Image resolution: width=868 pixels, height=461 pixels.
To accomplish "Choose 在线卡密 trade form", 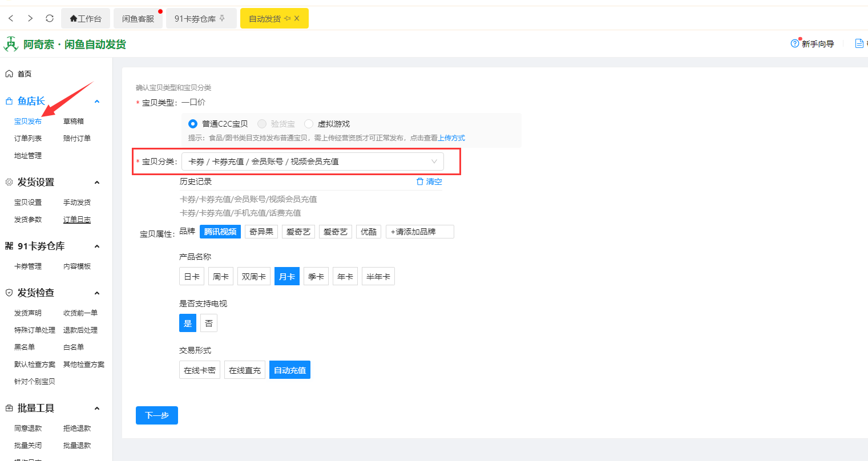I will pos(200,370).
